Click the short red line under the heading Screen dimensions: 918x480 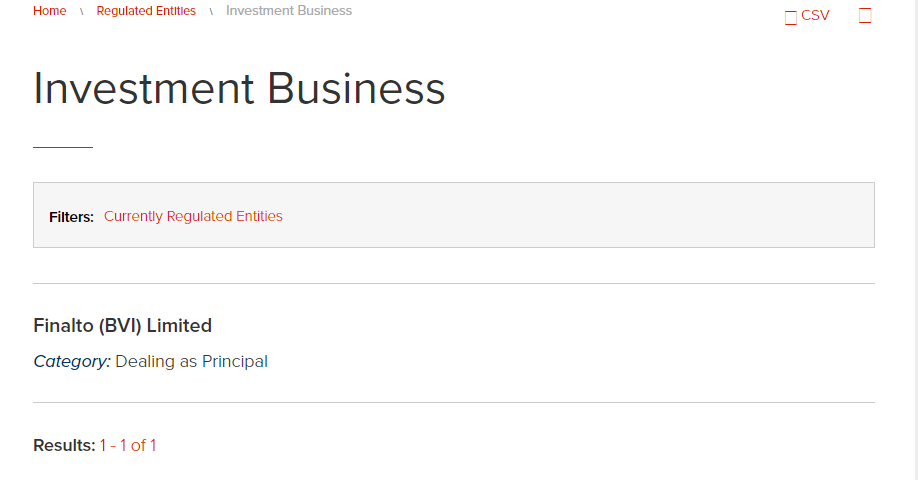(63, 148)
